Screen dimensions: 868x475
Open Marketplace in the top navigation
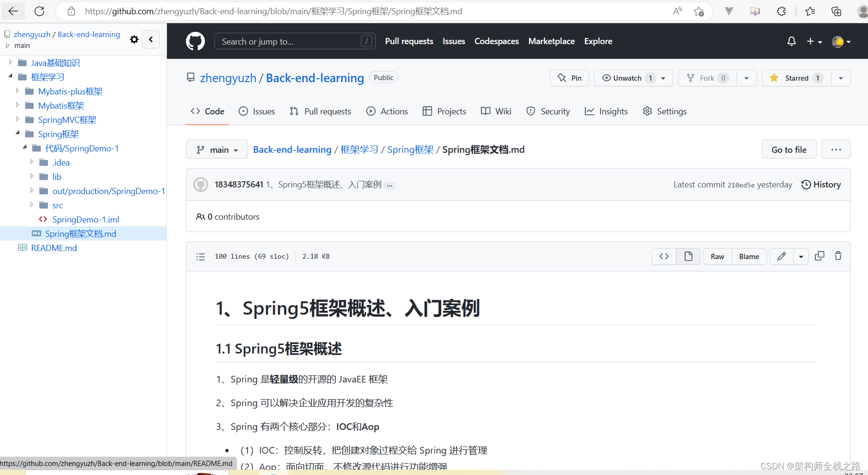click(552, 41)
